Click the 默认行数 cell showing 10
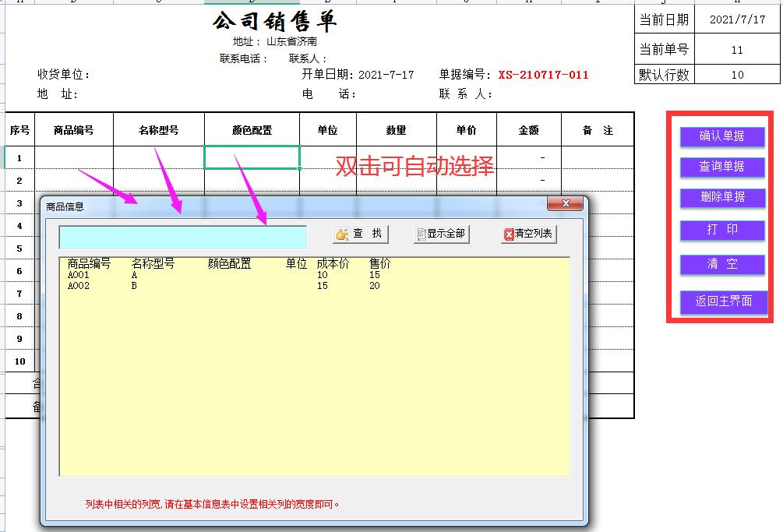 click(x=739, y=75)
